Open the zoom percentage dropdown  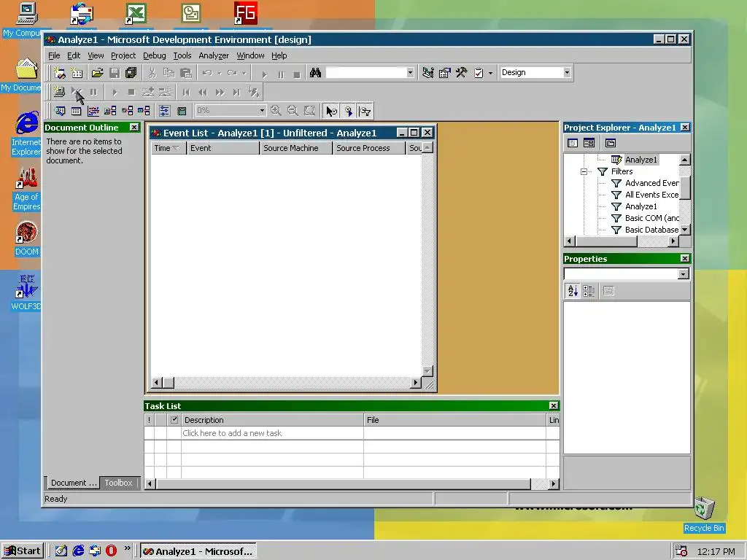pyautogui.click(x=262, y=111)
